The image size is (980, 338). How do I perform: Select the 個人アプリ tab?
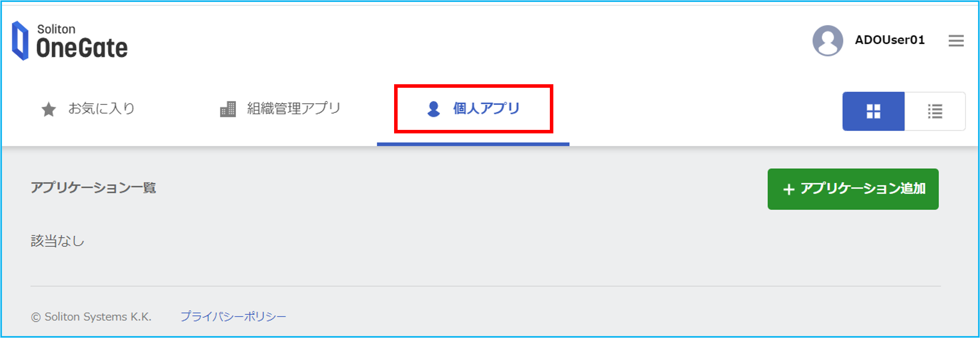[473, 115]
